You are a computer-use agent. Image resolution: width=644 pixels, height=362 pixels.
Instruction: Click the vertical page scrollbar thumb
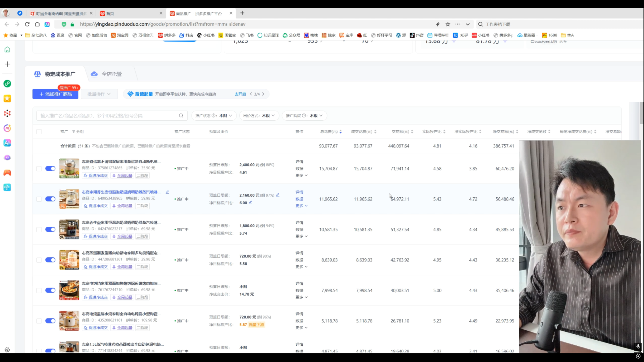click(641, 113)
